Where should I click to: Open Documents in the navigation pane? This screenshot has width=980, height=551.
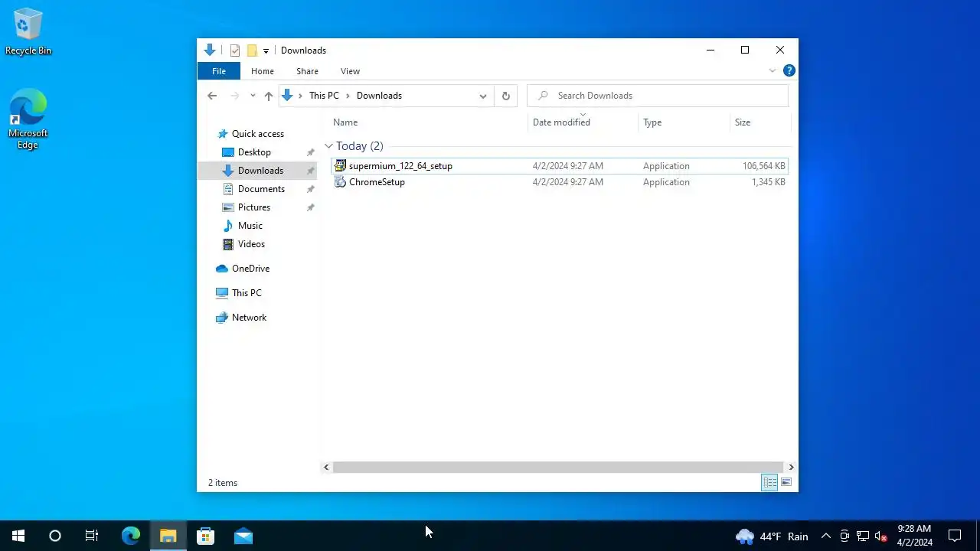tap(261, 189)
